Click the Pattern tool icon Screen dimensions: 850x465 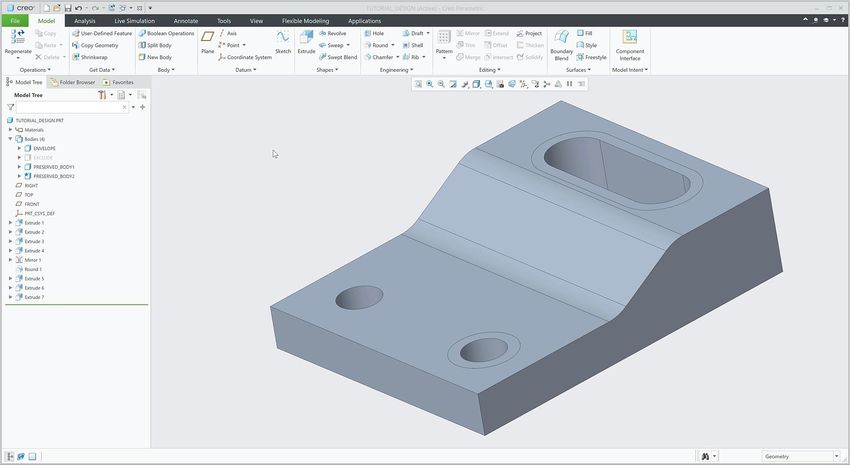point(444,40)
